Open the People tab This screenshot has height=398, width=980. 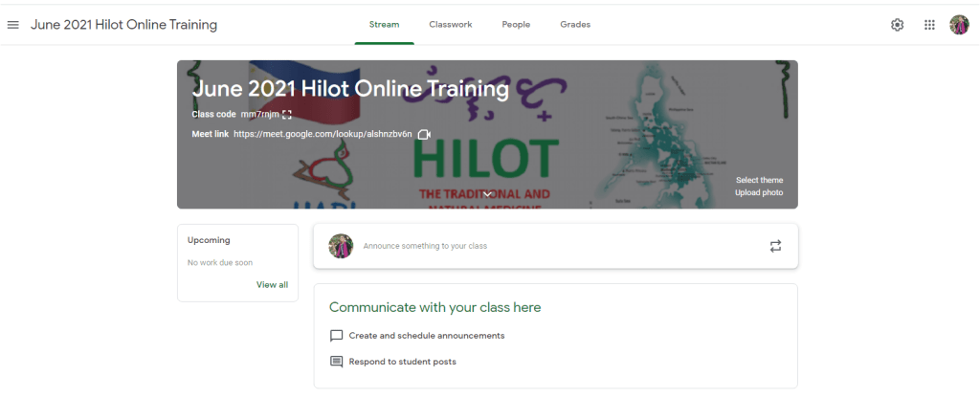516,25
